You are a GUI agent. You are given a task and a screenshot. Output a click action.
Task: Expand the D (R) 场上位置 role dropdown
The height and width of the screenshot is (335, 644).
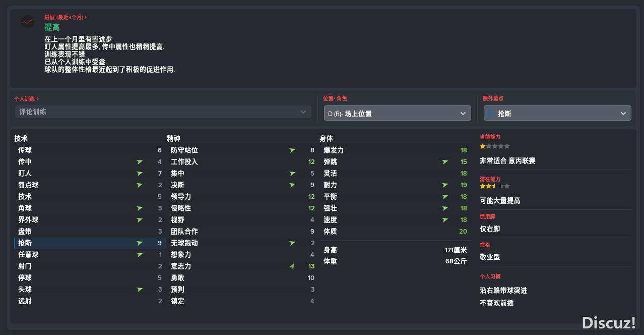[397, 114]
